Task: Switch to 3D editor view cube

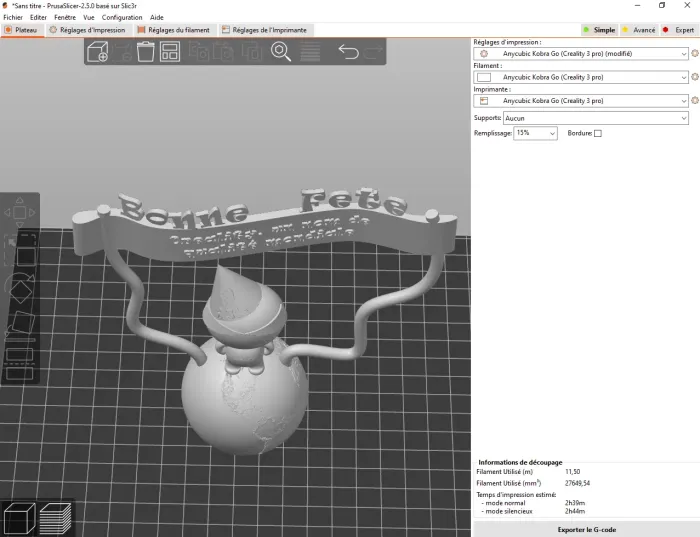Action: [19, 518]
